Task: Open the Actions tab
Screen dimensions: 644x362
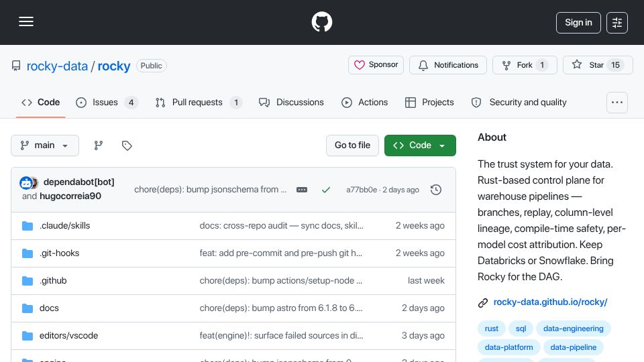Action: pyautogui.click(x=365, y=102)
